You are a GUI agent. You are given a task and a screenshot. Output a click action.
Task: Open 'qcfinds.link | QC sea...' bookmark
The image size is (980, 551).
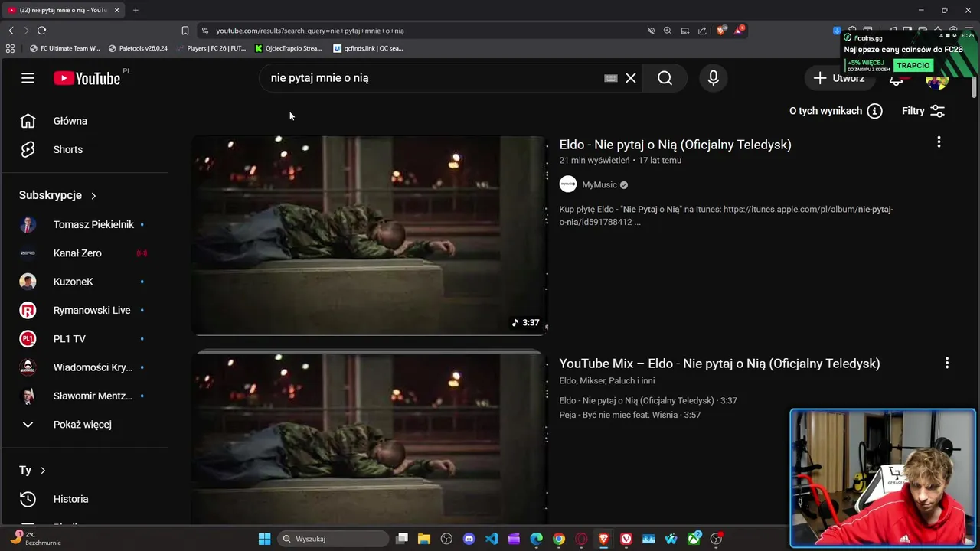(368, 48)
